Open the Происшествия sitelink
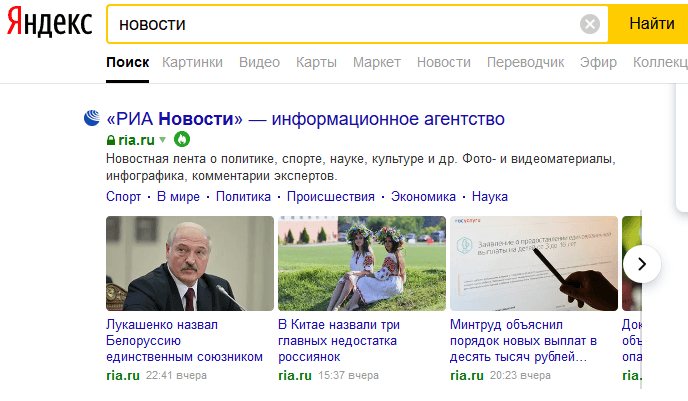688x401 pixels. click(x=331, y=197)
